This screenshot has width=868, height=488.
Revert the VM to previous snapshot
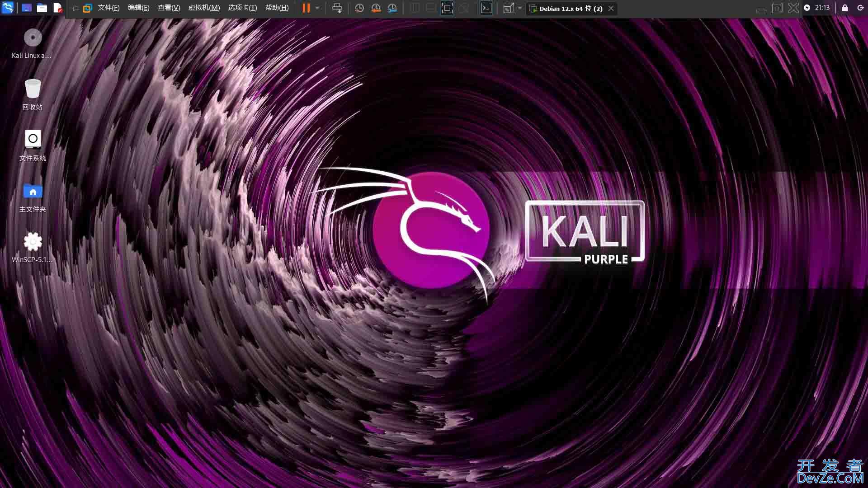[376, 8]
